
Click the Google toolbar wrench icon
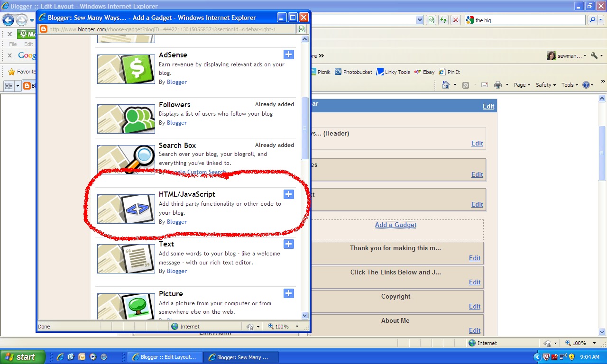(595, 55)
